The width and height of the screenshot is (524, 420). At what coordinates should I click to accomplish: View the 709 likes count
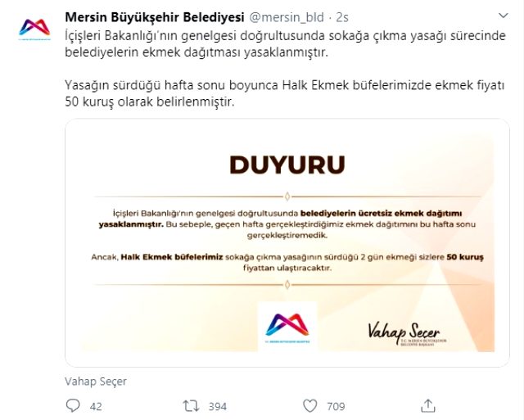point(336,406)
